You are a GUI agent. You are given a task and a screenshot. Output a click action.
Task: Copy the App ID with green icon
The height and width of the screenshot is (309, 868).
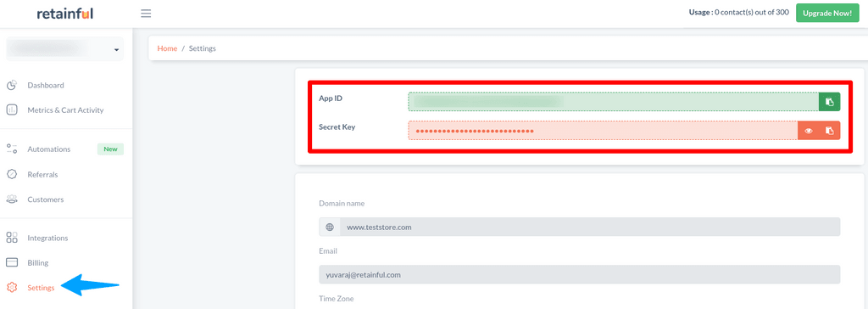(x=829, y=102)
